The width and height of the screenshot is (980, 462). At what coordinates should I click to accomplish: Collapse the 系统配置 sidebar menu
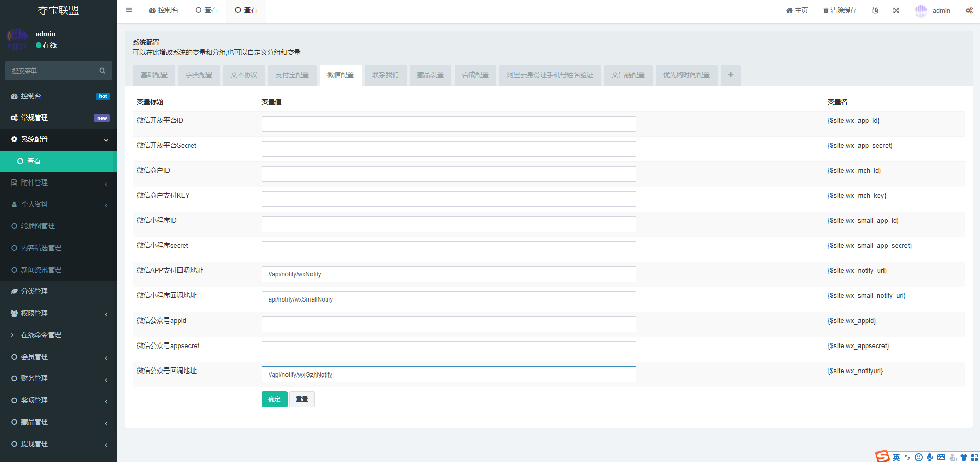59,140
